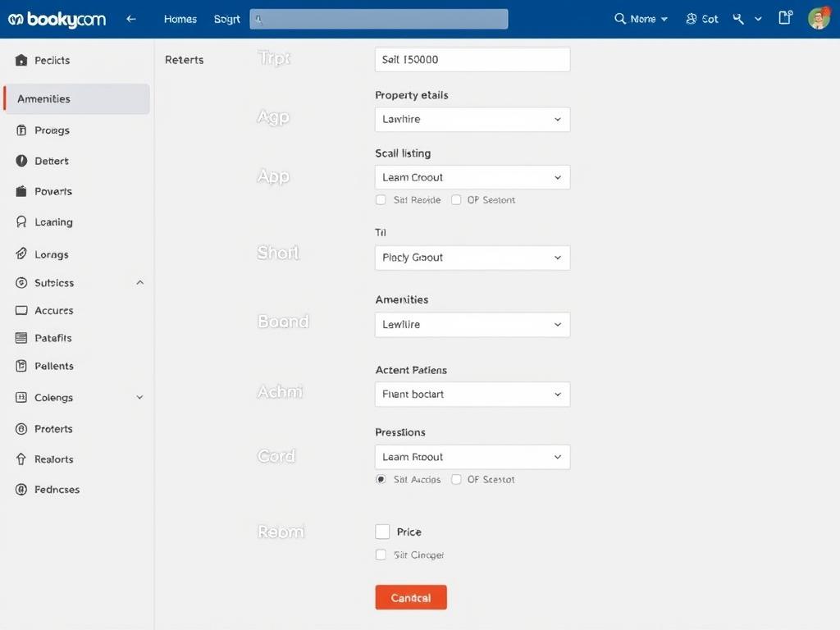Click the orange Cancel button

tap(411, 597)
